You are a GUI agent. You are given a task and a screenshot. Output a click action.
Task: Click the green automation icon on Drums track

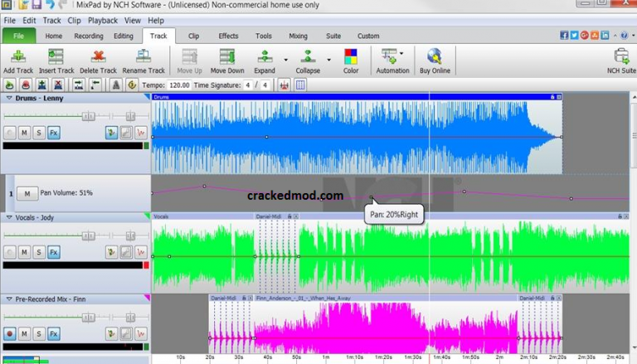111,133
